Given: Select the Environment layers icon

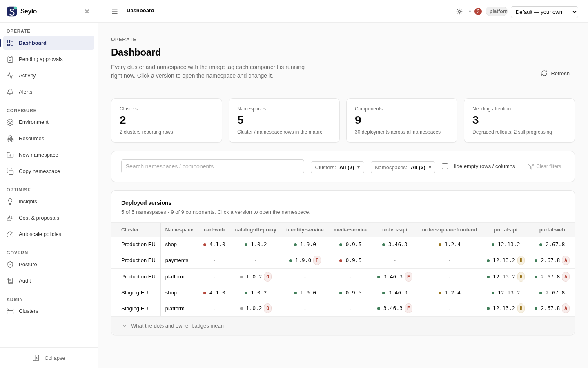Looking at the screenshot, I should click(x=10, y=122).
